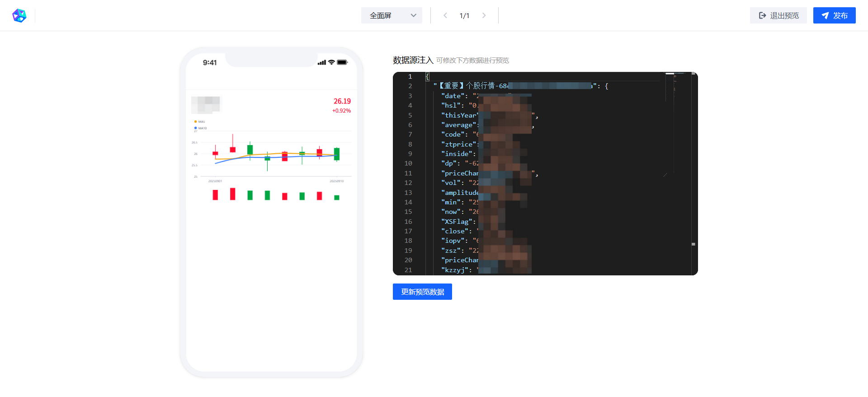Place cursor on the "date" line
This screenshot has width=868, height=397.
tap(453, 96)
